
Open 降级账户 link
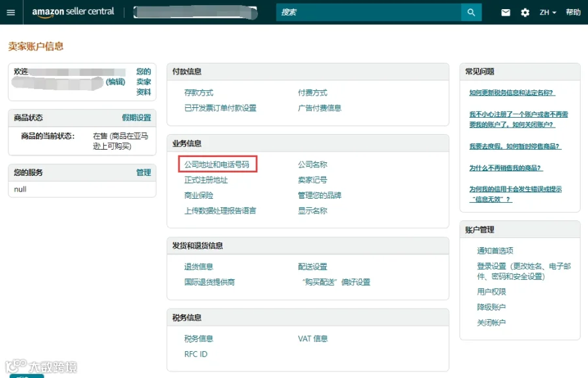491,307
